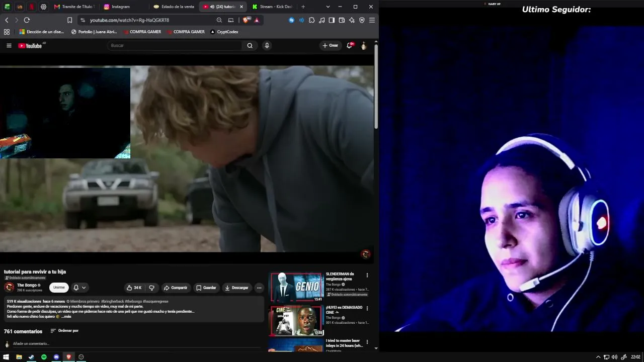Open options for the SLENDERMAN video
Screen dimensions: 644x362
click(367, 275)
